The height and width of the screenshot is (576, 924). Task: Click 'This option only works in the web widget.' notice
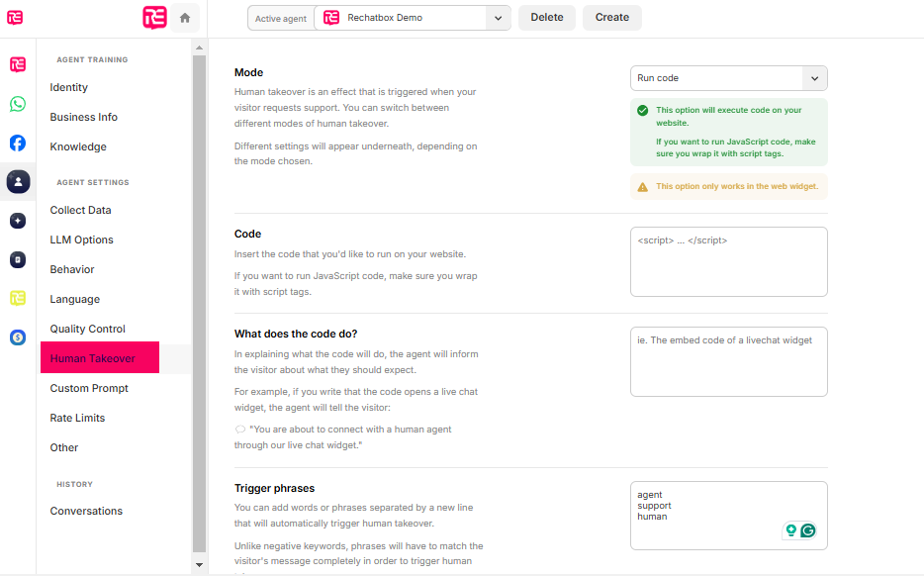tap(728, 186)
